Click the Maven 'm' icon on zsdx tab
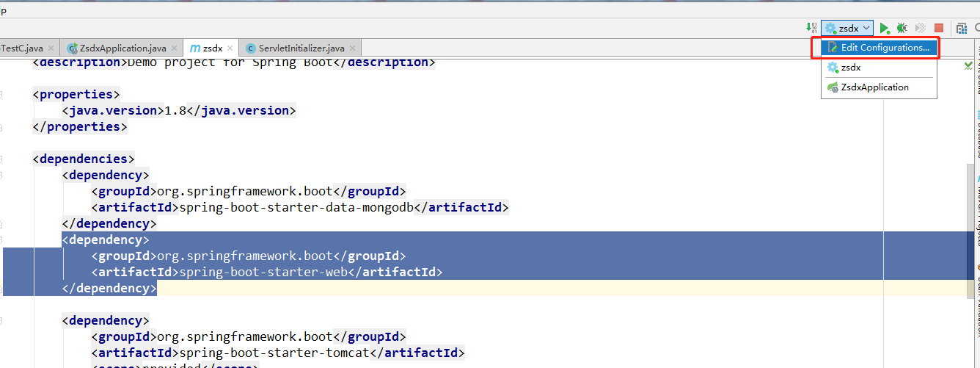The image size is (980, 368). point(194,48)
